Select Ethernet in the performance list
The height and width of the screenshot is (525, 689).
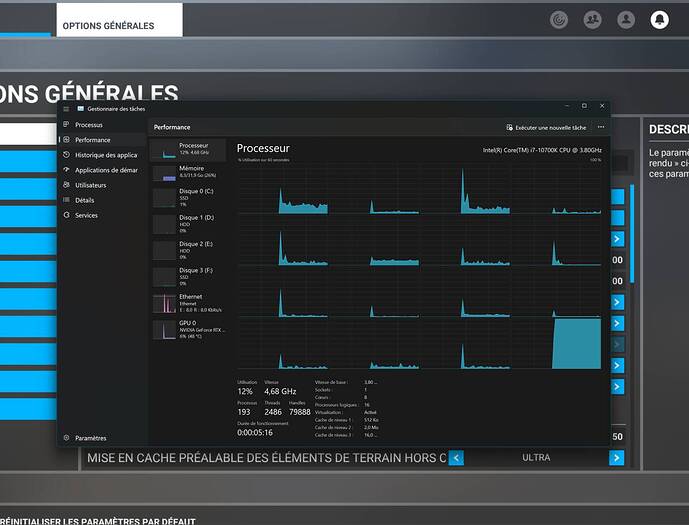point(188,302)
